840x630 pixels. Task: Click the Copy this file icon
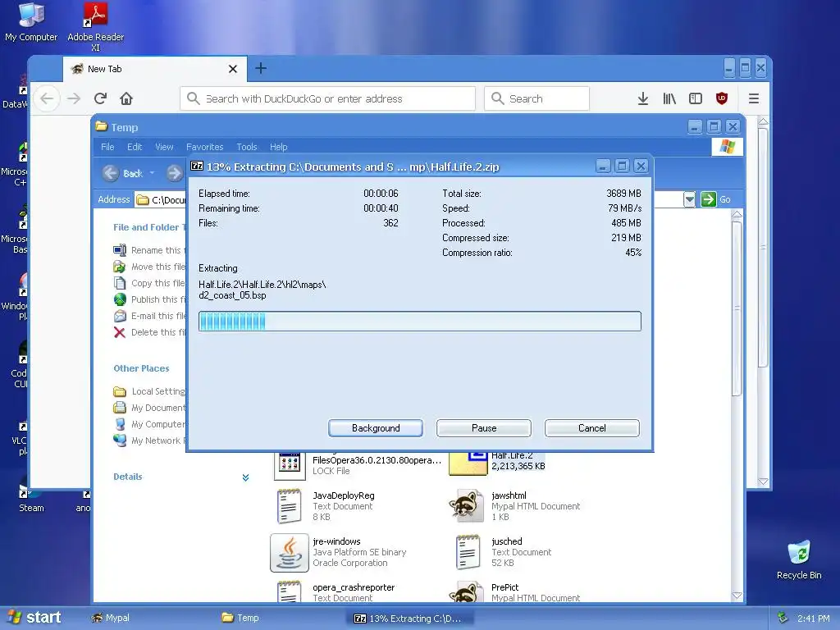click(120, 283)
